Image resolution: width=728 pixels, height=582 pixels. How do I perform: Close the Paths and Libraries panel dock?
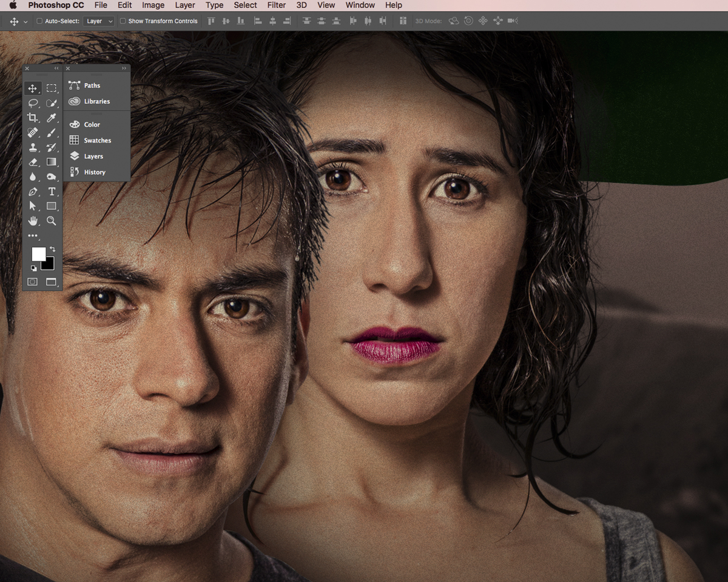pos(68,69)
